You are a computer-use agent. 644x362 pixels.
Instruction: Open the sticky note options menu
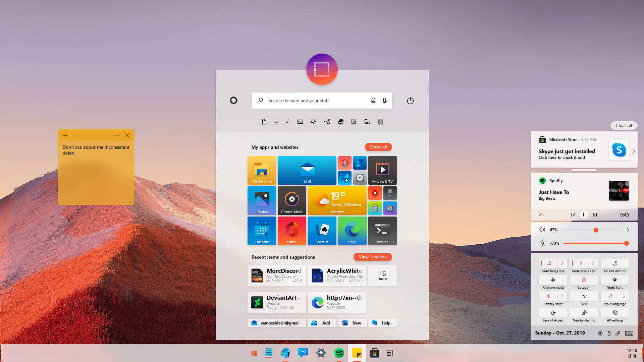116,135
